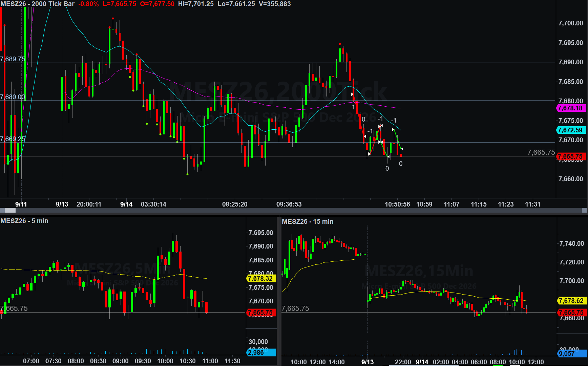Click the 22:00 time label in 15 min chart
Image resolution: width=588 pixels, height=366 pixels.
click(x=403, y=362)
